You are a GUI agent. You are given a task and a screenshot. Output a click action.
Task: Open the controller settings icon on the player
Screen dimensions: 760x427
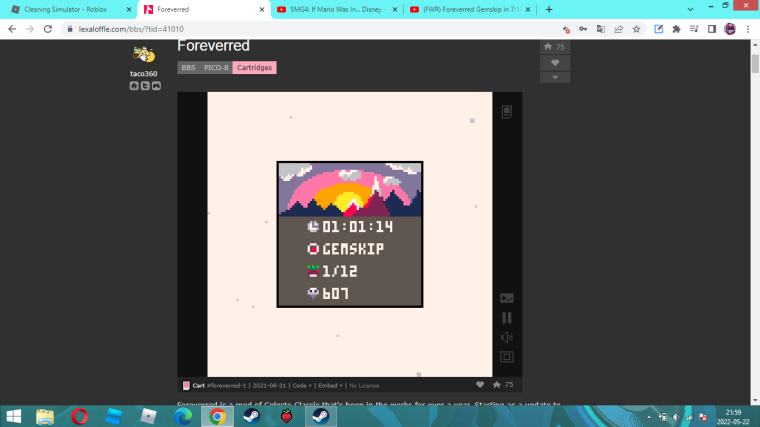point(507,298)
